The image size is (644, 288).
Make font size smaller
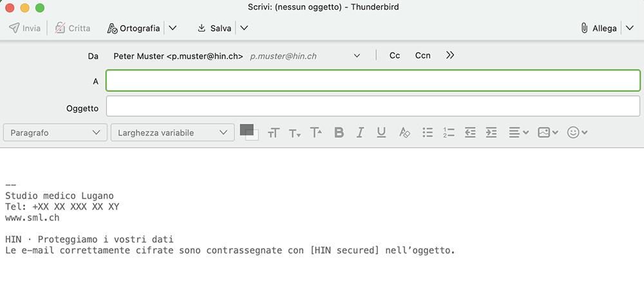[x=295, y=133]
